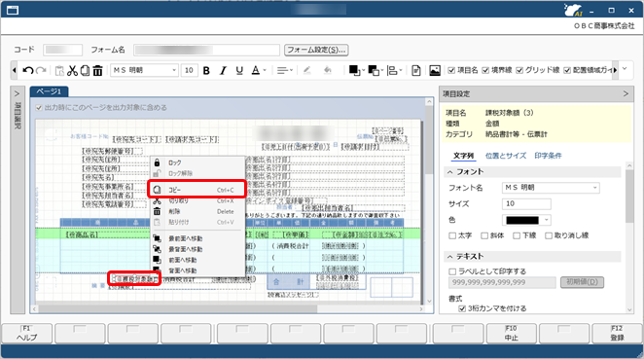This screenshot has height=359, width=644.
Task: Click the icon beside 前面へ移動
Action: (x=157, y=260)
